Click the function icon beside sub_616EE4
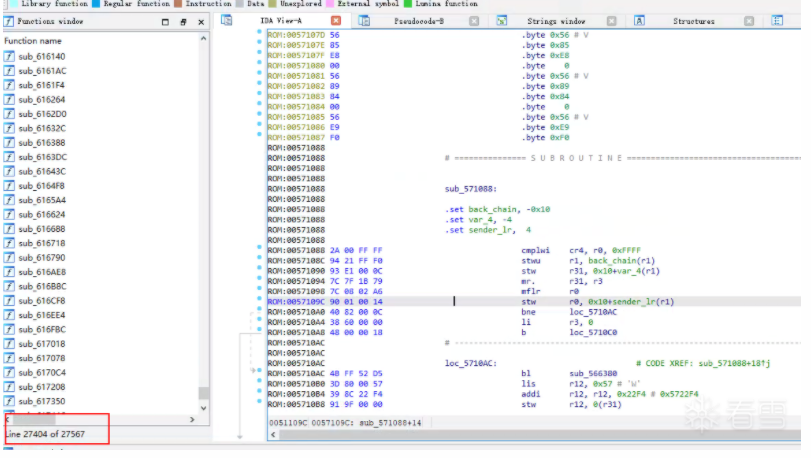Viewport: 811px width, 458px height. tap(9, 315)
